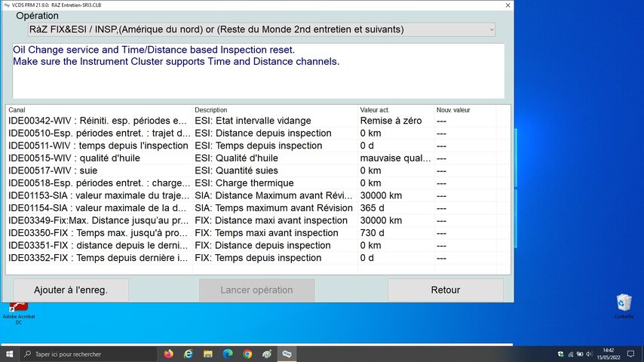Click the operation description text box
Image resolution: width=644 pixels, height=362 pixels.
click(259, 71)
